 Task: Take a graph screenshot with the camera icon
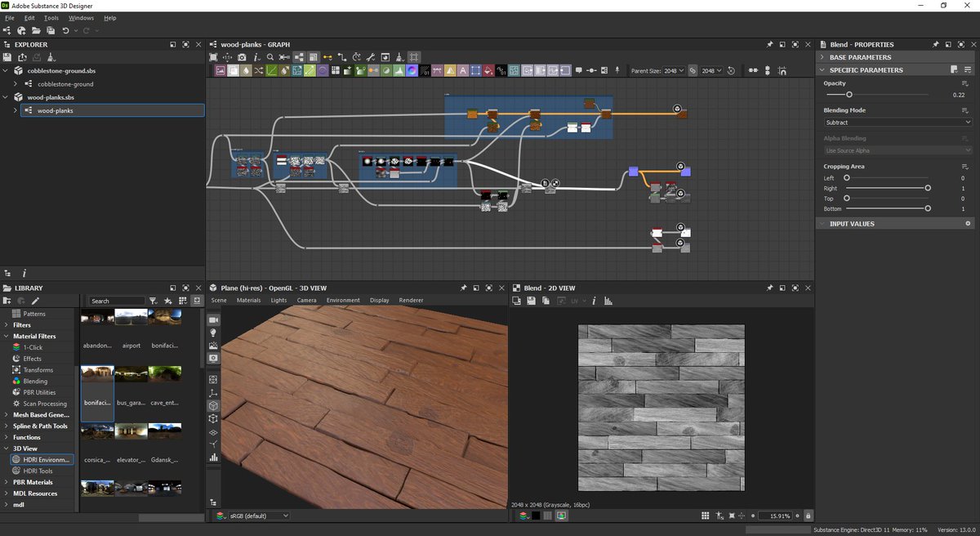click(x=242, y=57)
